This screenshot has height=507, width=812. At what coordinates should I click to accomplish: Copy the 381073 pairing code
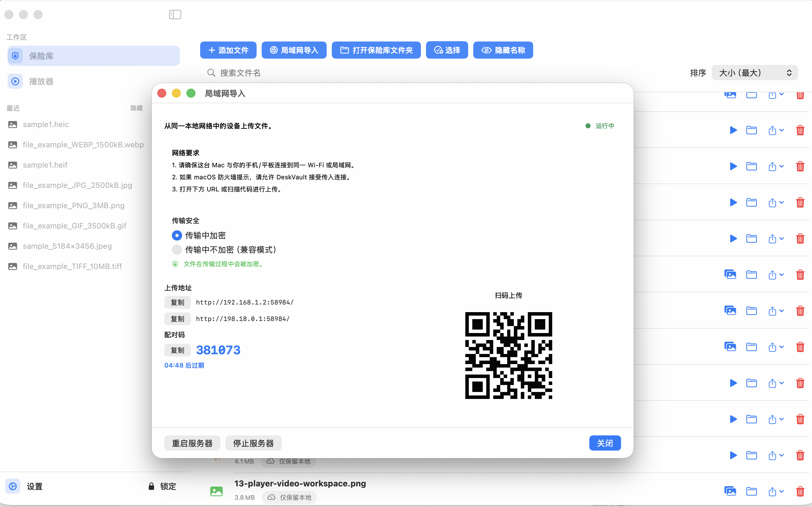[178, 350]
